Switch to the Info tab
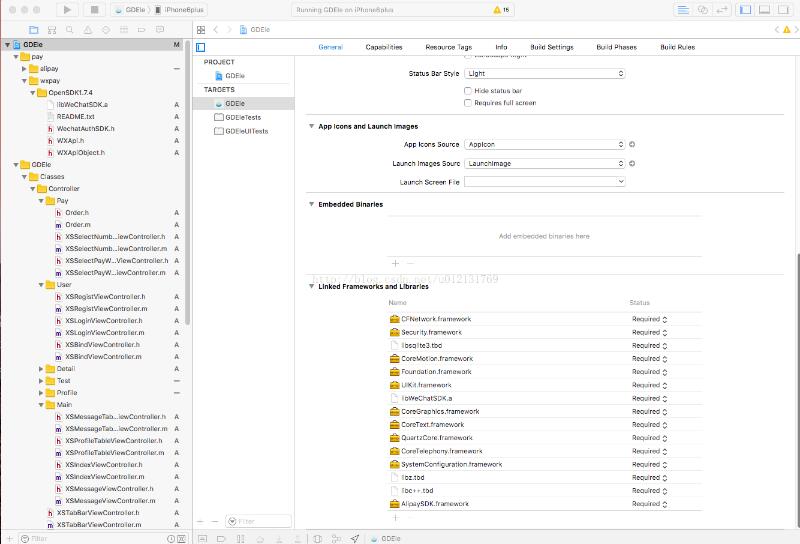 (x=501, y=47)
